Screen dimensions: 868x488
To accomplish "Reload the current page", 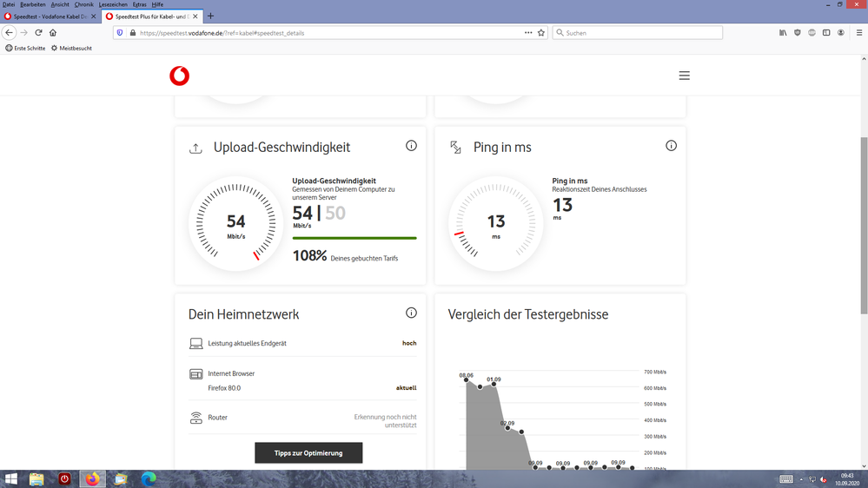I will click(x=39, y=33).
